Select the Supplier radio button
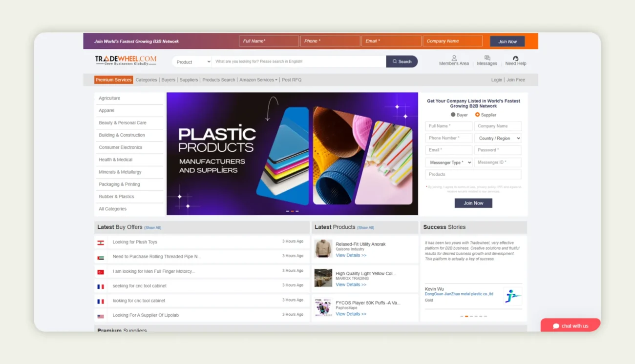 coord(478,115)
